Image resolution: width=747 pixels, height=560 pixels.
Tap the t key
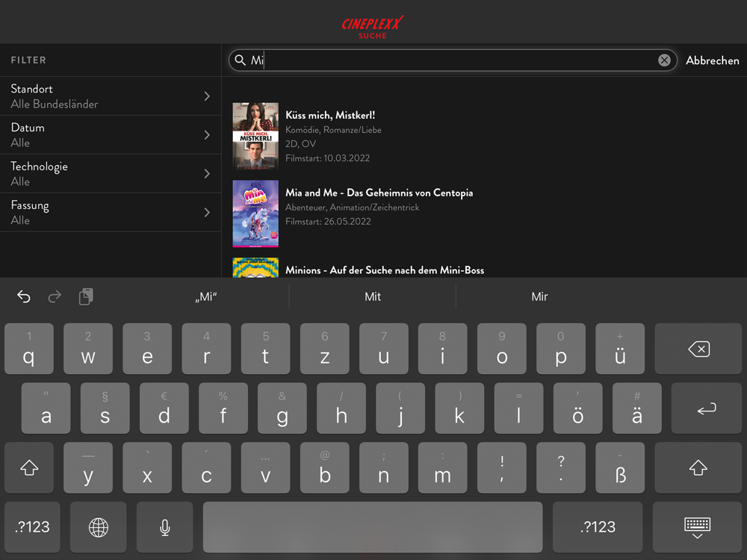265,349
